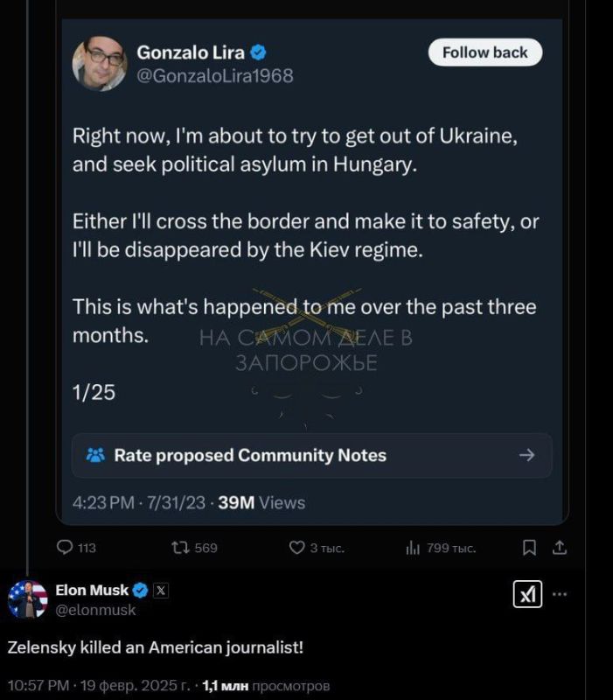Bookmark Gonzalo Lira's tweet

pyautogui.click(x=529, y=548)
